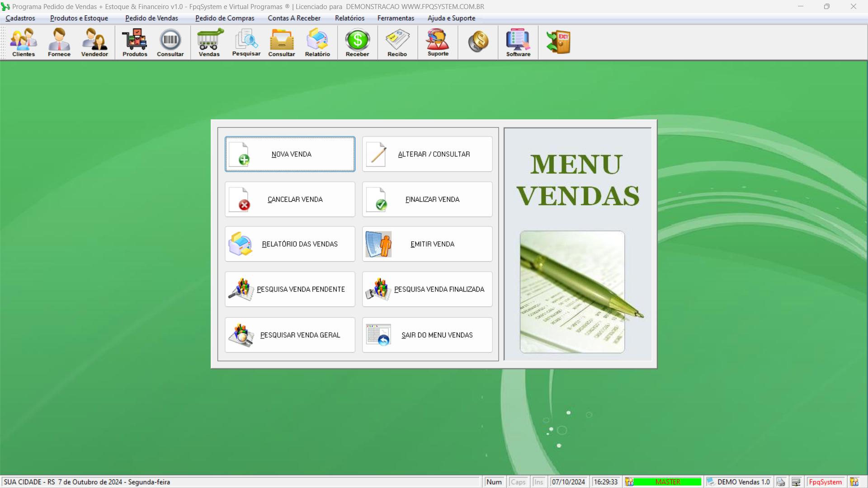Open Vendas sales icon in toolbar
Viewport: 868px width, 488px height.
(x=209, y=43)
